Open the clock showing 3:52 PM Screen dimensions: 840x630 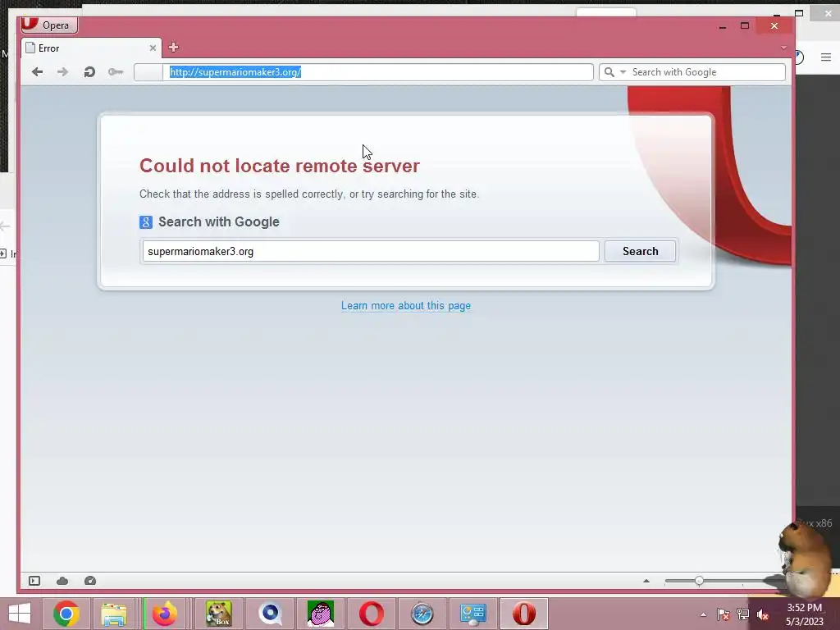[804, 614]
